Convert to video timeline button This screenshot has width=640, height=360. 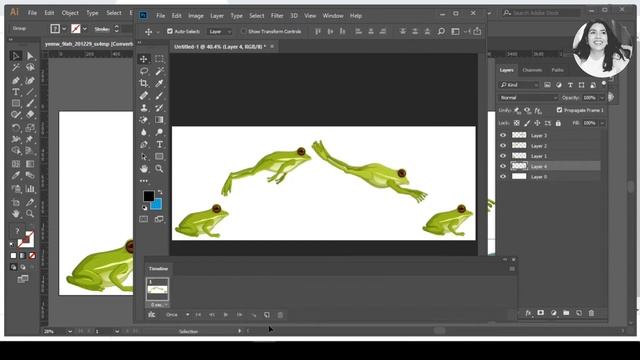tap(152, 315)
